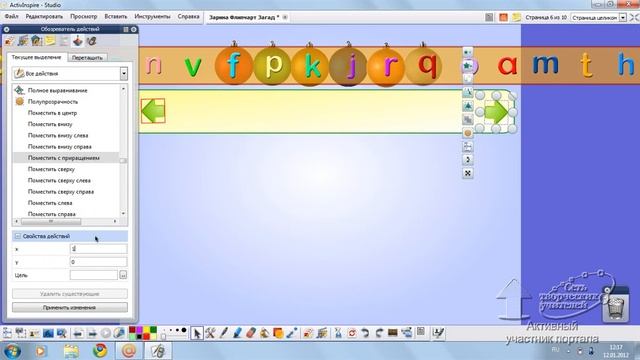
Task: Click the green left arrow on the page
Action: coord(153,111)
